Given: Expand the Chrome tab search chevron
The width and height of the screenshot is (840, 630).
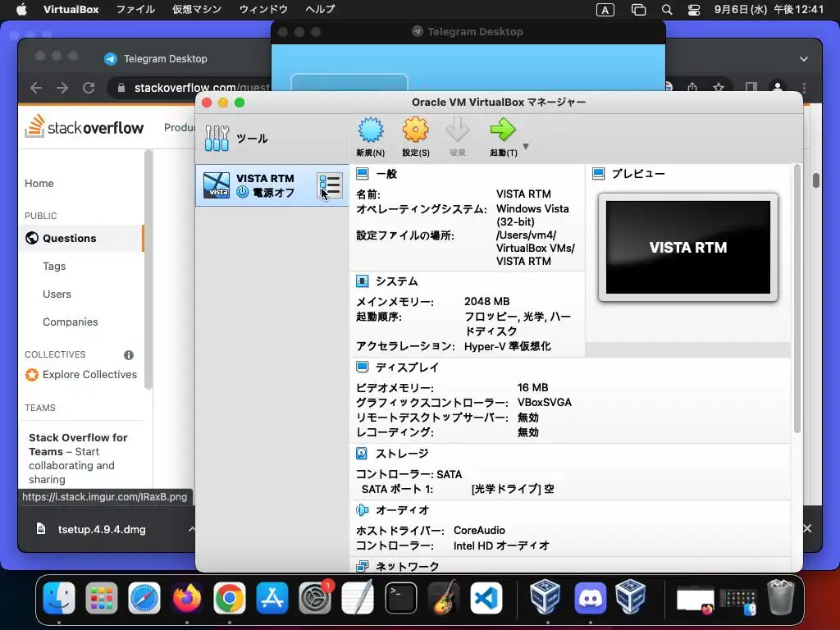Looking at the screenshot, I should (x=804, y=59).
